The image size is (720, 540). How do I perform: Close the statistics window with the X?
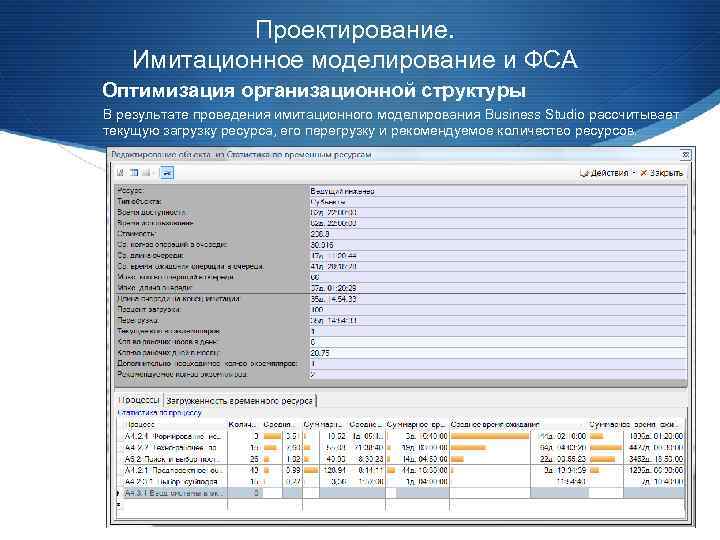click(686, 155)
